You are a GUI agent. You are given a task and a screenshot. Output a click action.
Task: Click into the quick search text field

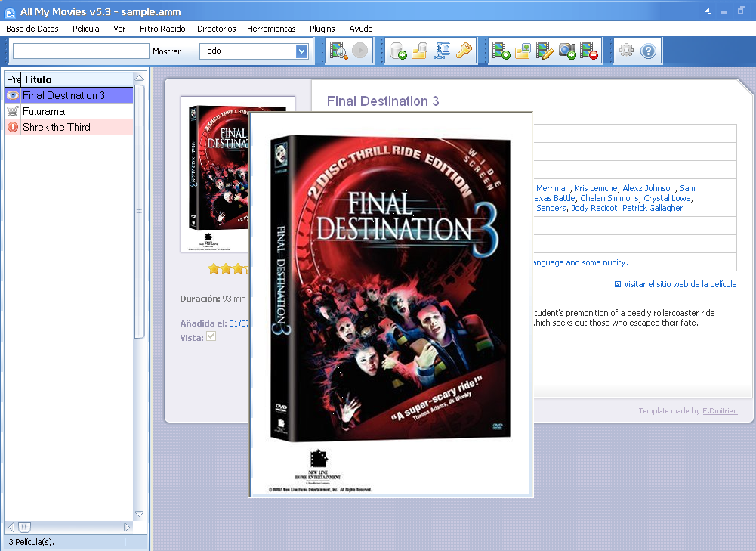[81, 51]
